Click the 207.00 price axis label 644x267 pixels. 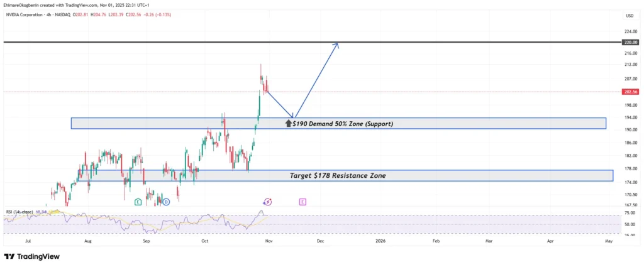tap(630, 79)
